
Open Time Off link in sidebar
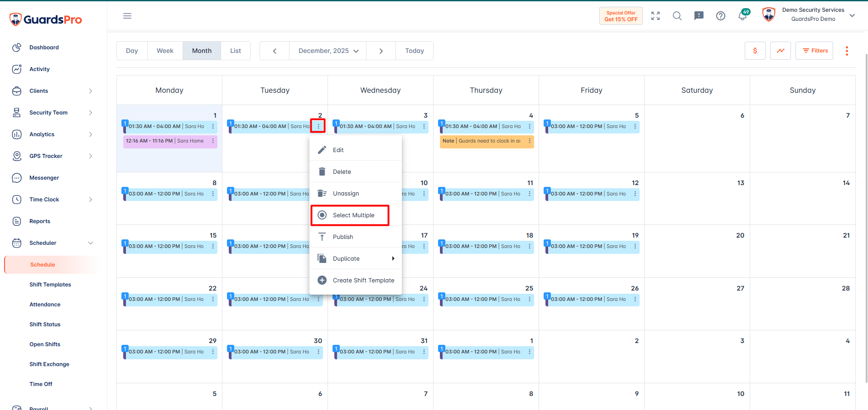[41, 384]
